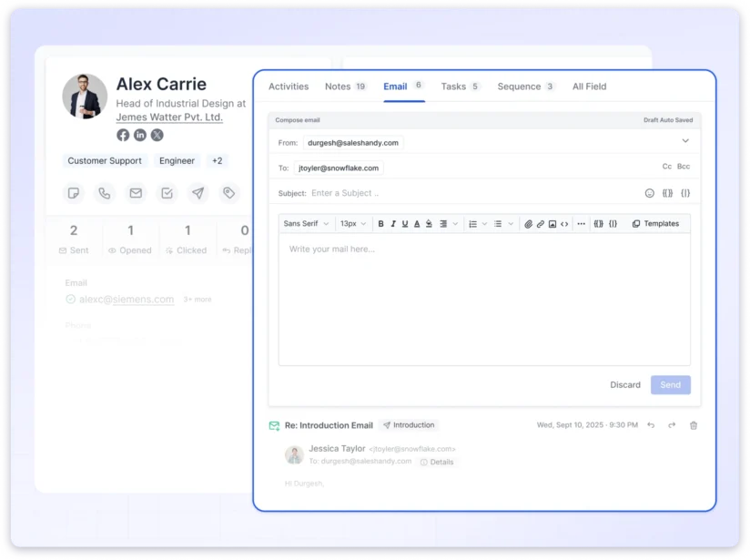Switch to the Tasks tab
The image size is (750, 560).
[x=461, y=87]
